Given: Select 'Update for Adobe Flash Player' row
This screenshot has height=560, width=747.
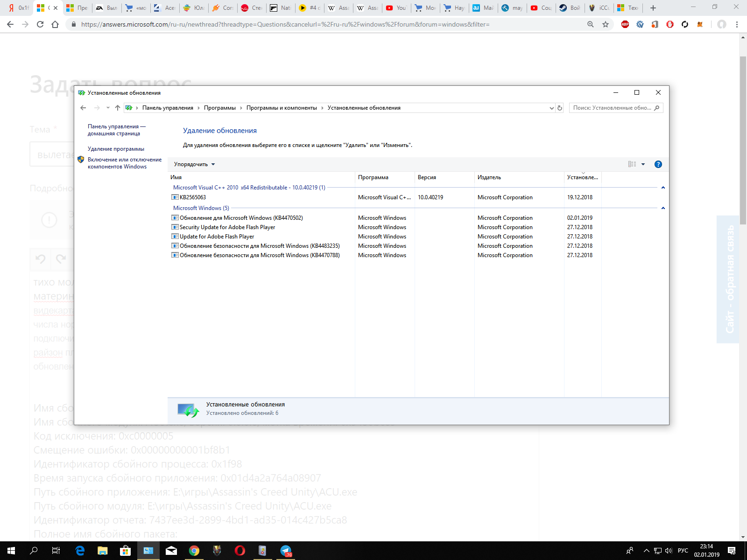Looking at the screenshot, I should click(x=385, y=237).
